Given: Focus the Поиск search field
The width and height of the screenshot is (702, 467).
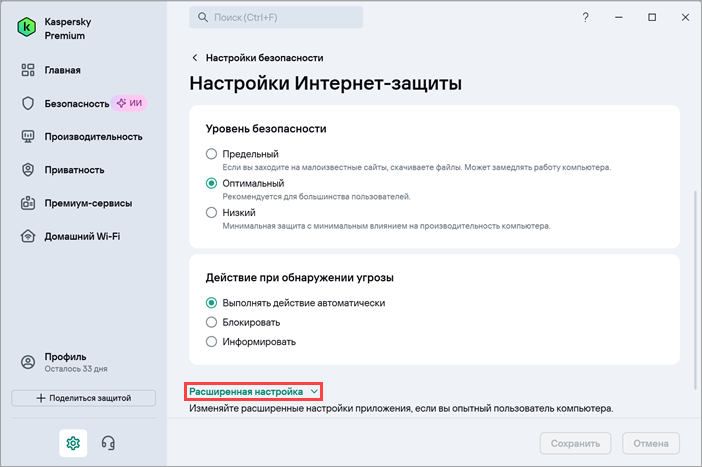Looking at the screenshot, I should (276, 17).
